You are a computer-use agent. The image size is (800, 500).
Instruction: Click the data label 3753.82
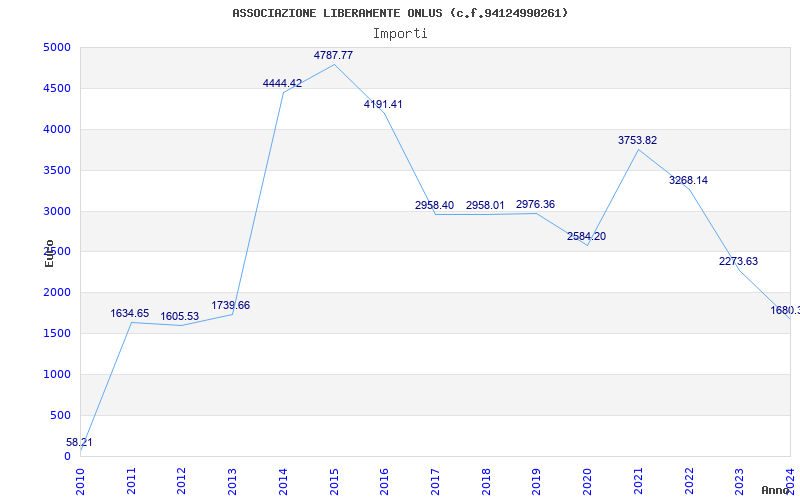[637, 140]
